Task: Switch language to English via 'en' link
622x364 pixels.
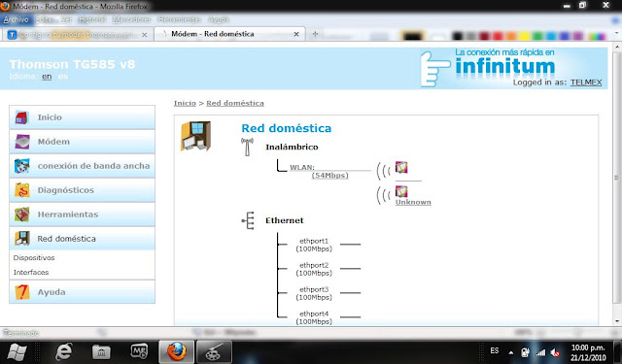Action: 47,77
